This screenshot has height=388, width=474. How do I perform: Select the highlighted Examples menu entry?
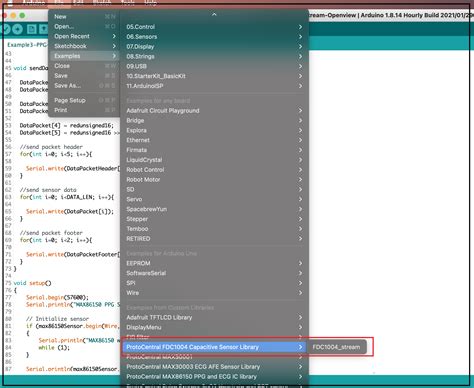pos(85,56)
